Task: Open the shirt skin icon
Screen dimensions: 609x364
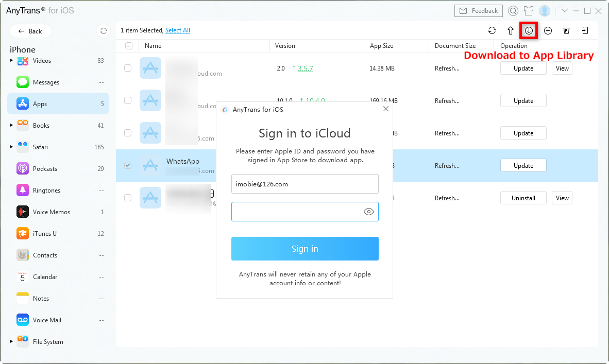Action: coord(528,11)
